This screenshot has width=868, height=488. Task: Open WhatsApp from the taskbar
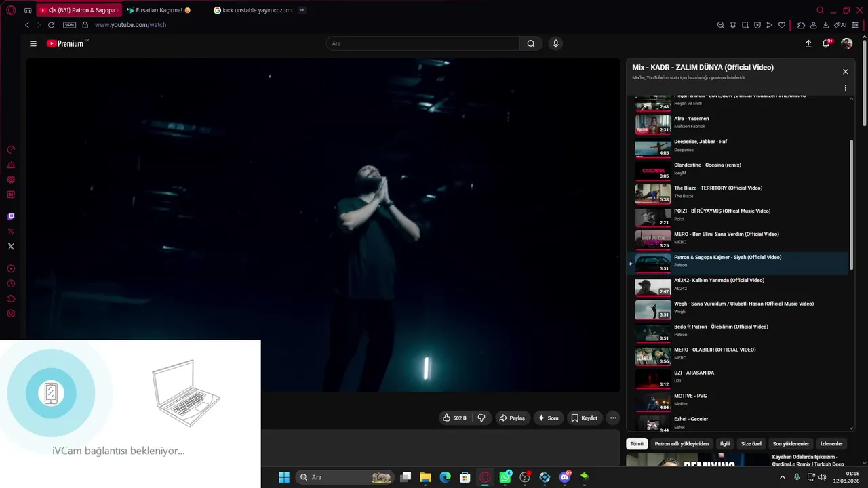[505, 477]
